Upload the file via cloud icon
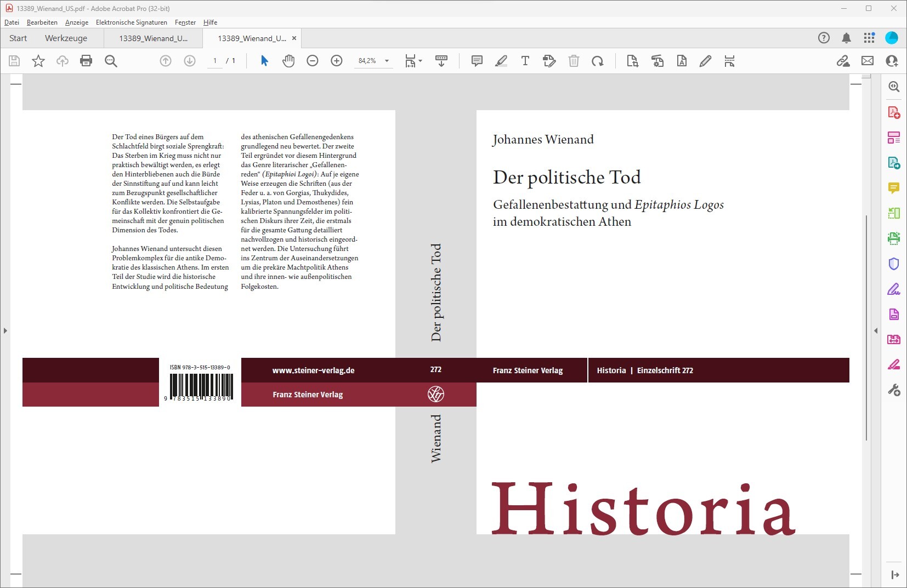The image size is (907, 588). pyautogui.click(x=63, y=61)
